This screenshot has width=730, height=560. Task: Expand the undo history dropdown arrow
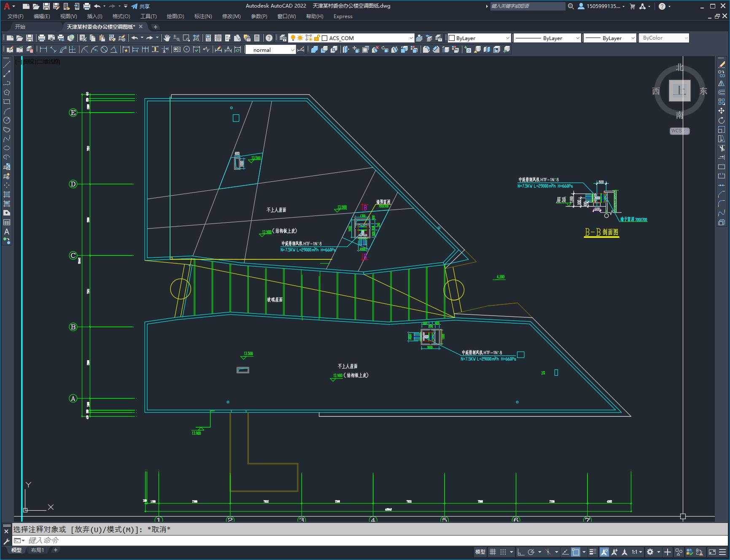(x=105, y=6)
